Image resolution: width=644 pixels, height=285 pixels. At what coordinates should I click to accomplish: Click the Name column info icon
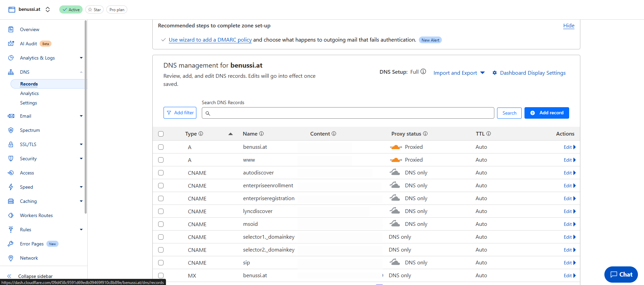tap(261, 134)
